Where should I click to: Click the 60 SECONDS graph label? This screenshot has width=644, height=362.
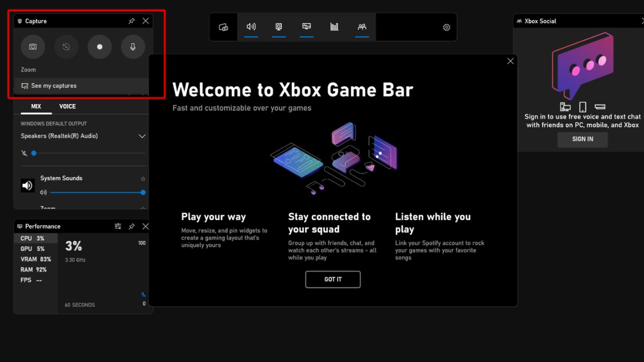click(80, 305)
